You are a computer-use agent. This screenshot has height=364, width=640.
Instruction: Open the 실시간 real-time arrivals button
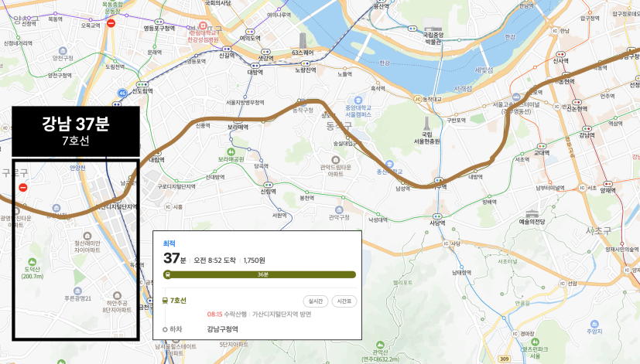click(316, 301)
